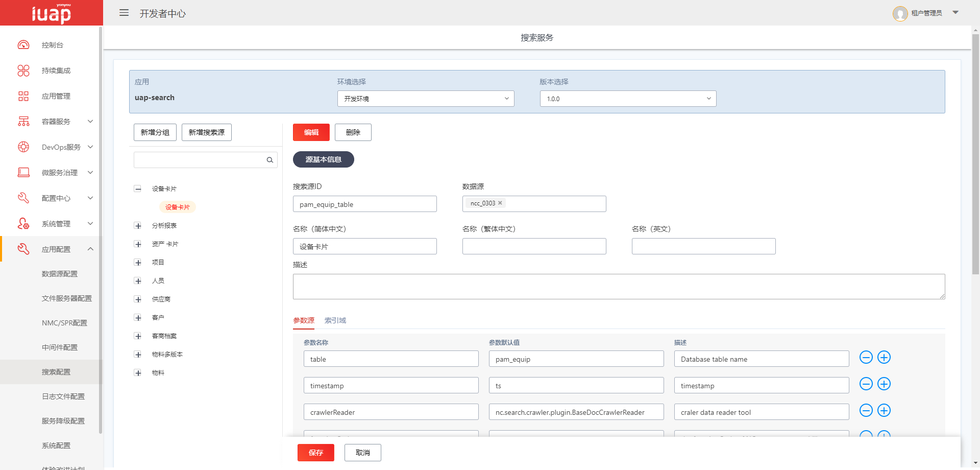This screenshot has height=470, width=980.
Task: Remove the crawlerReader parameter row
Action: click(866, 410)
